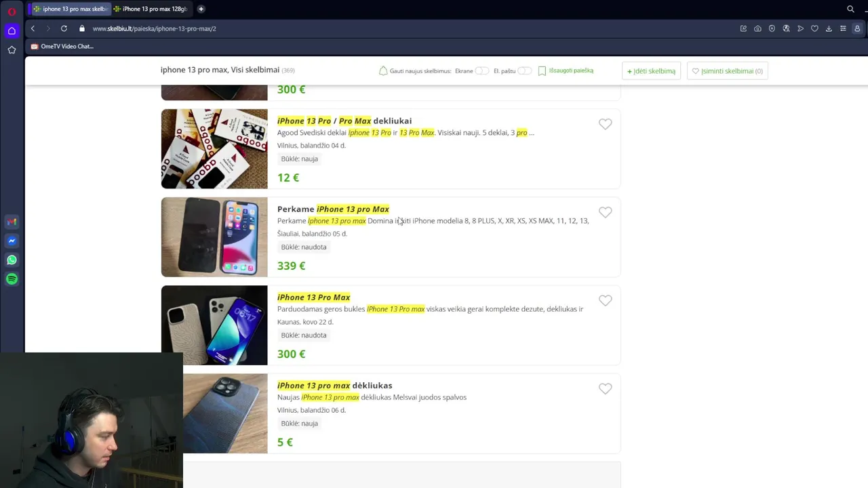Open the page edit pencil icon

pyautogui.click(x=743, y=28)
